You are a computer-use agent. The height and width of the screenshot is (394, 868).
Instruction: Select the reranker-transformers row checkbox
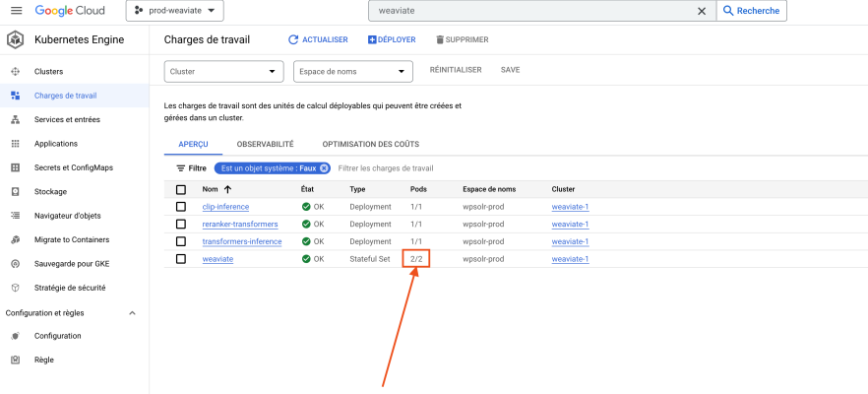click(x=181, y=225)
